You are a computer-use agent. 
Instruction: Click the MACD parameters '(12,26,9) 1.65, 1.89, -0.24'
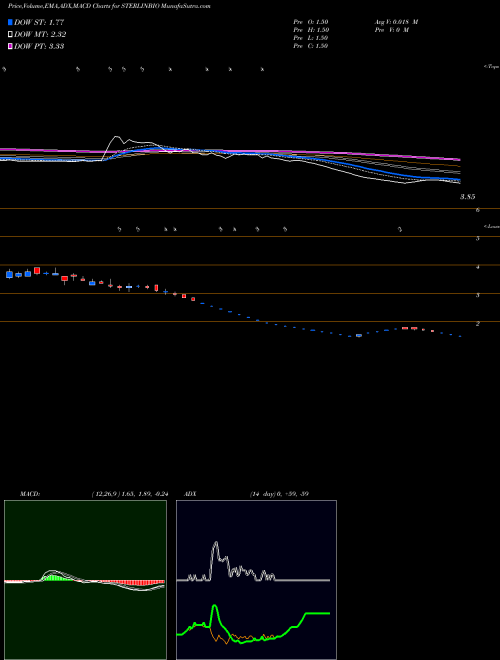pyautogui.click(x=130, y=494)
